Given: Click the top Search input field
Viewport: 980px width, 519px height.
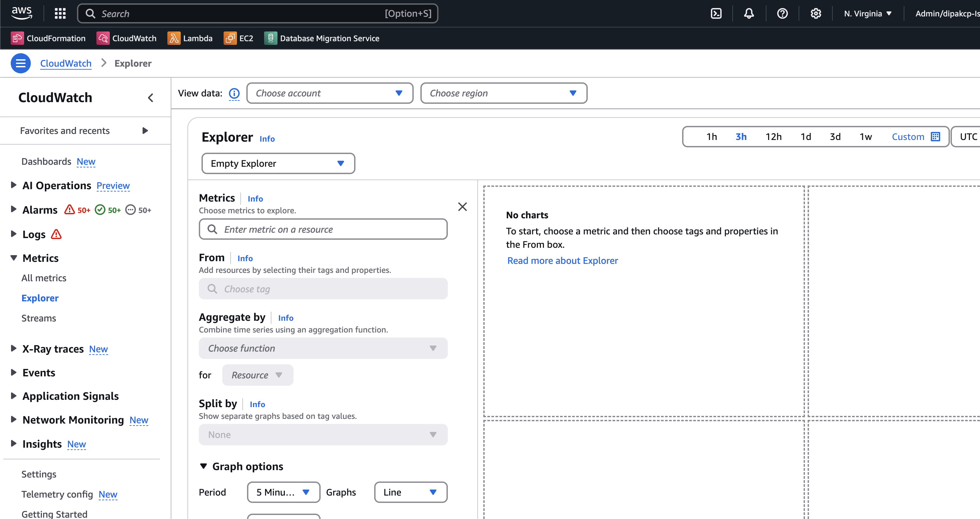Looking at the screenshot, I should (x=258, y=14).
